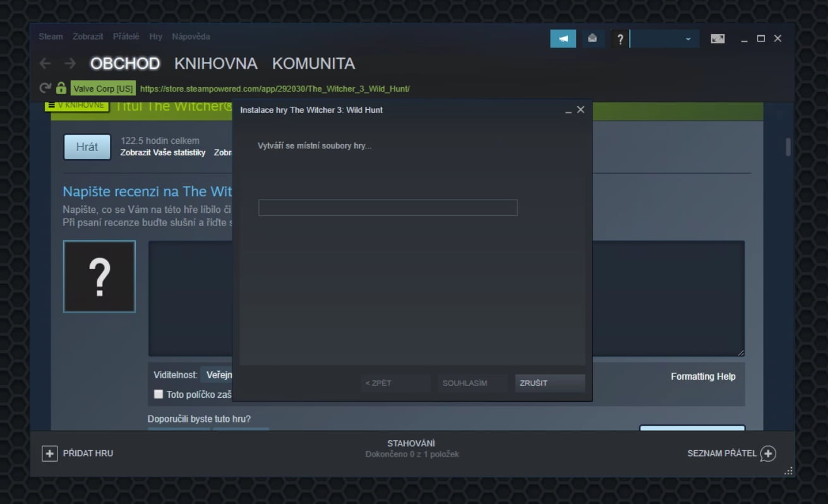Click the plus icon beside SEZNAM PŘÁTEL

768,453
